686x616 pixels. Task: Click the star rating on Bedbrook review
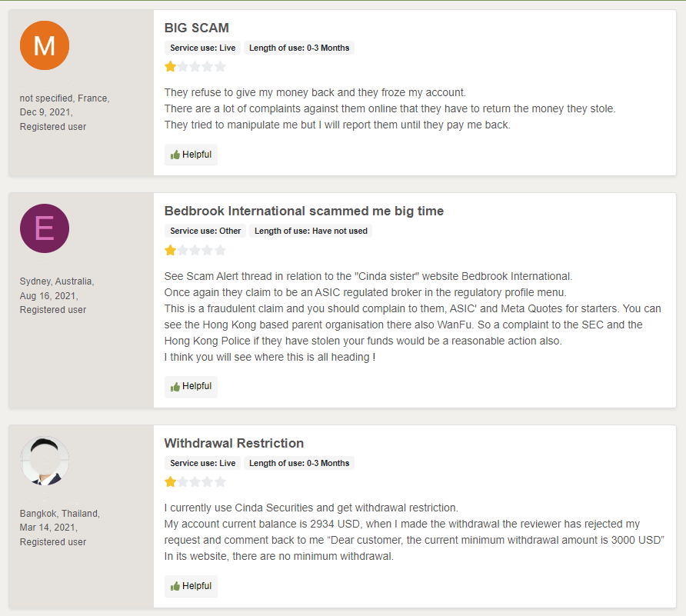pyautogui.click(x=195, y=250)
